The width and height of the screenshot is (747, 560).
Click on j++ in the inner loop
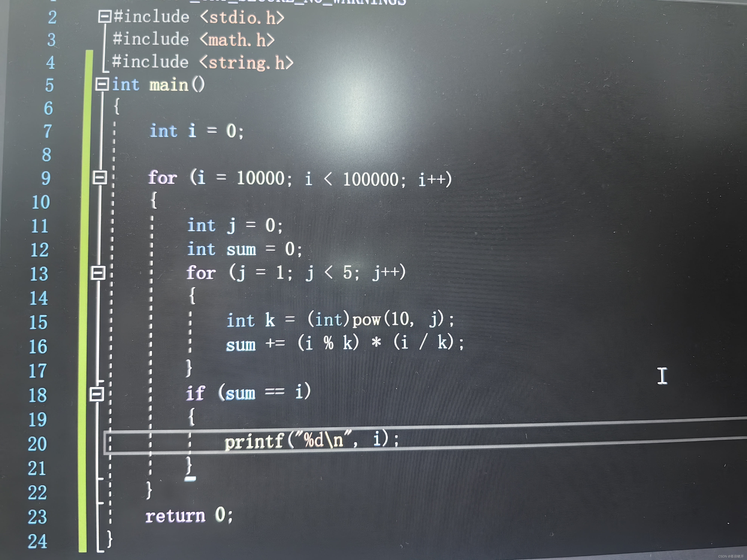coord(386,272)
